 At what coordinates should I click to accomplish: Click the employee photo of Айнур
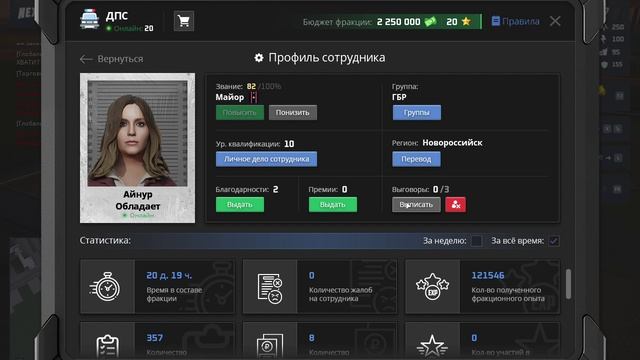pos(138,133)
